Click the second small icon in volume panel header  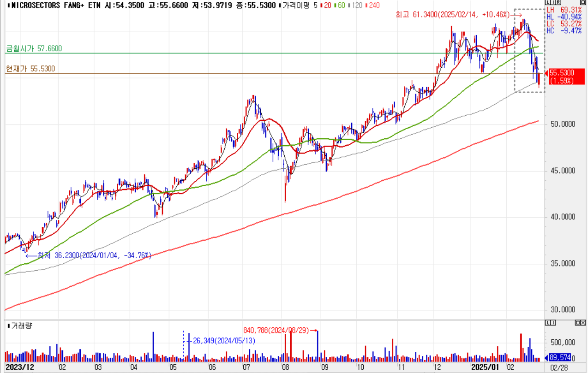pyautogui.click(x=552, y=322)
